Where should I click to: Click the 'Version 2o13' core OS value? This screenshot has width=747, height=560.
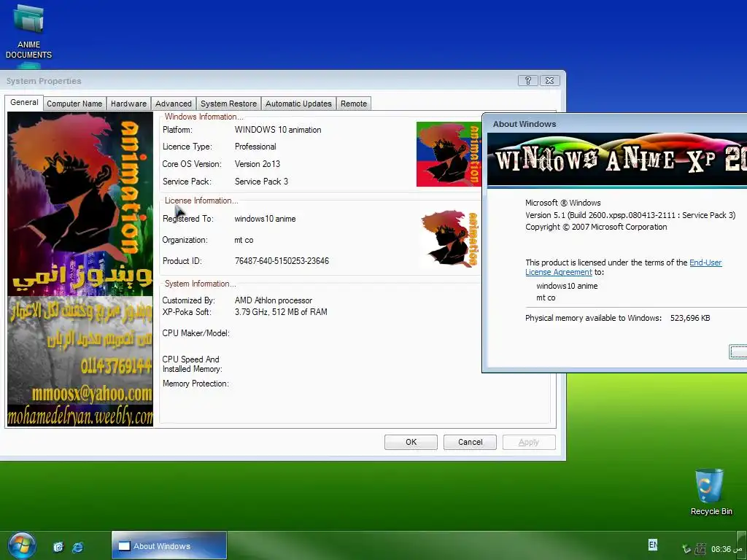(258, 164)
